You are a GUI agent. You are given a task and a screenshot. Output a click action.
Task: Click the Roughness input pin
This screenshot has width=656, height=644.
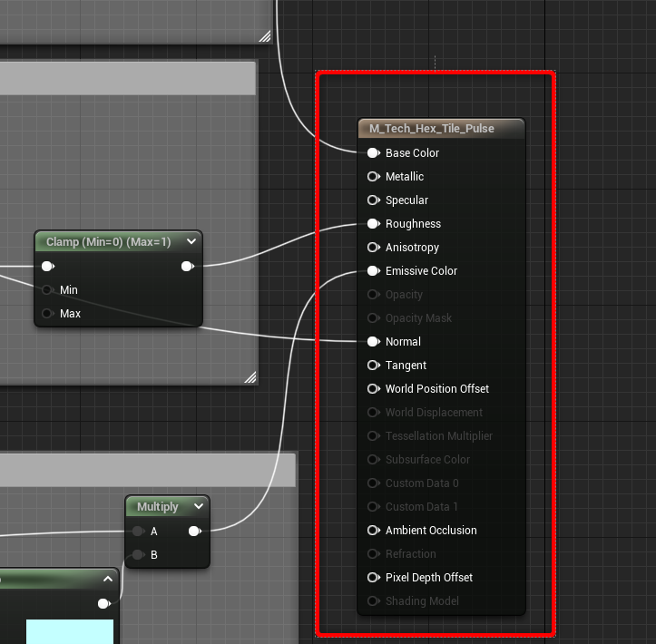373,224
